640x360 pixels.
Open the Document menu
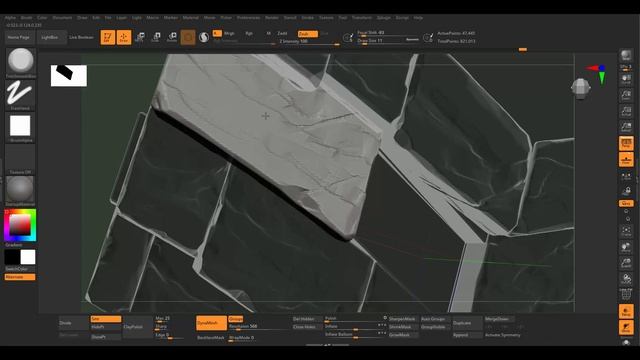(62, 18)
